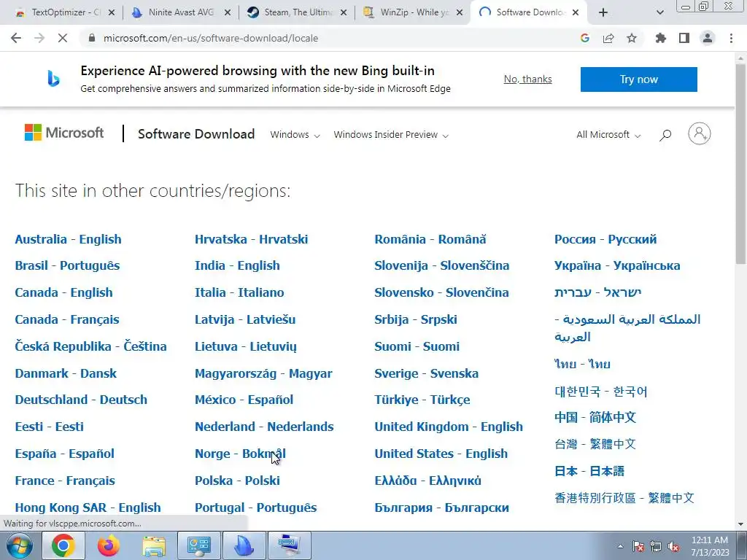The image size is (747, 560).
Task: Select Deutschland - Deutsch
Action: coord(81,400)
